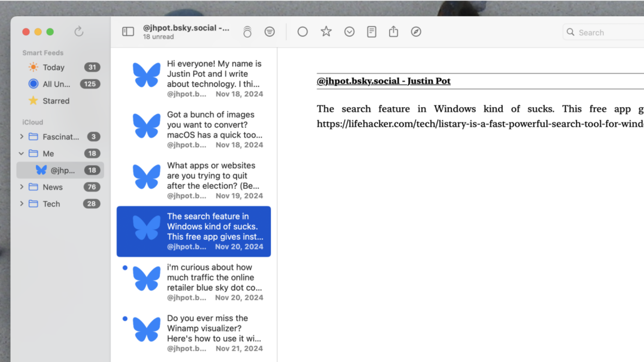Click the unread dot on Winamp post

point(125,319)
